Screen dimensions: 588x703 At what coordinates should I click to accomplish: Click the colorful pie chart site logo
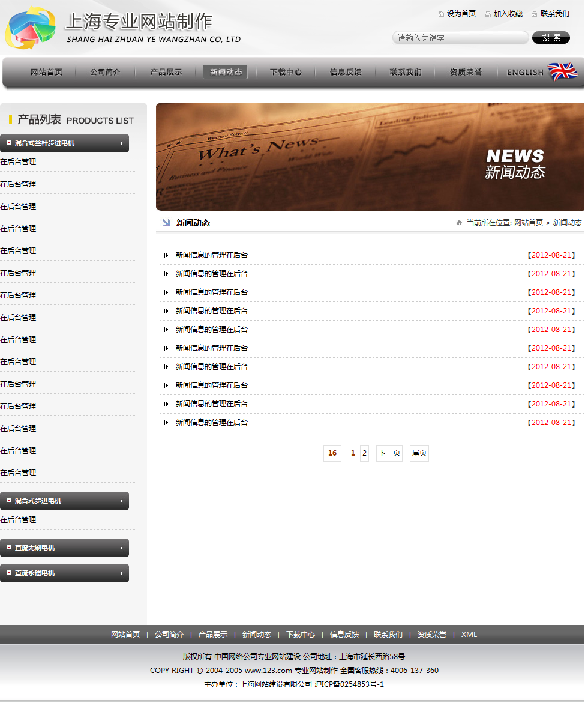pyautogui.click(x=30, y=28)
